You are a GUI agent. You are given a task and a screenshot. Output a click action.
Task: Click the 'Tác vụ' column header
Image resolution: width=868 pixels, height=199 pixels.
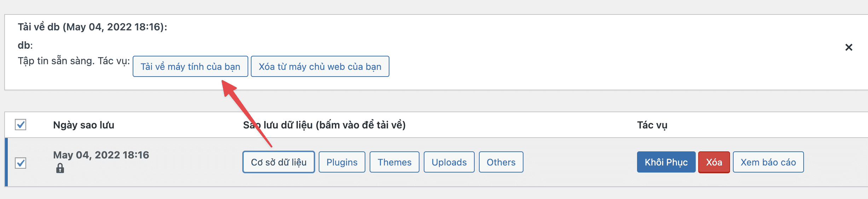(652, 125)
